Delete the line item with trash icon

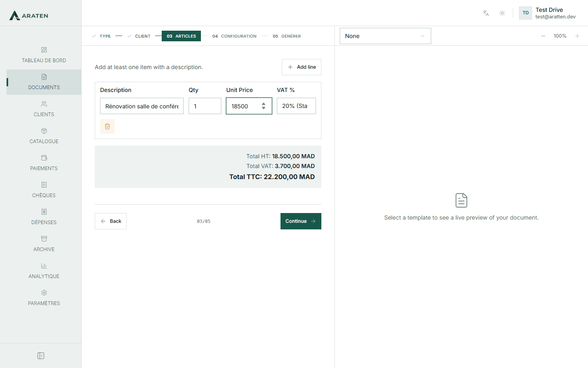coord(107,126)
